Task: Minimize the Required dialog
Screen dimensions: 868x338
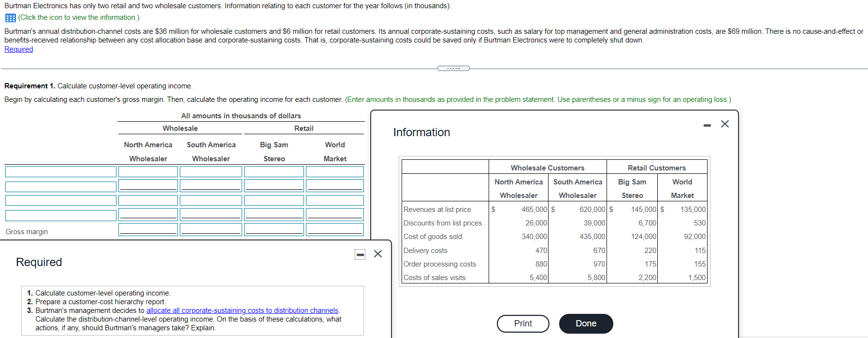Action: (360, 254)
